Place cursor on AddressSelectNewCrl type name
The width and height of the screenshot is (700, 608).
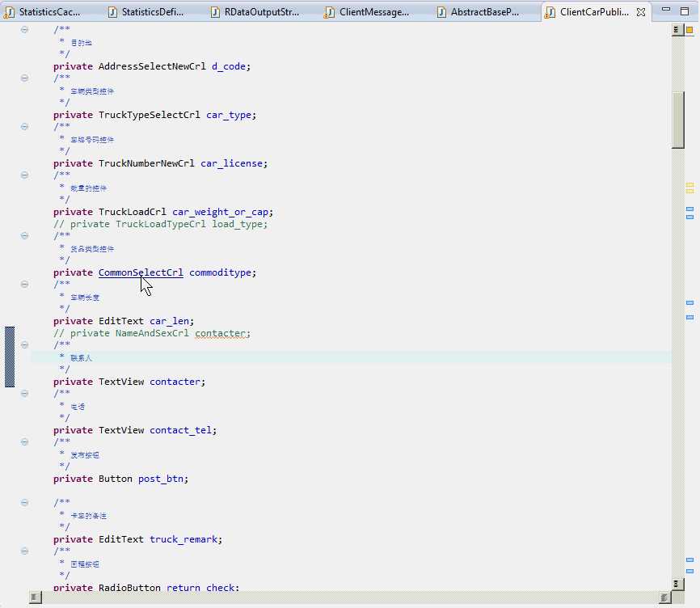pyautogui.click(x=152, y=66)
